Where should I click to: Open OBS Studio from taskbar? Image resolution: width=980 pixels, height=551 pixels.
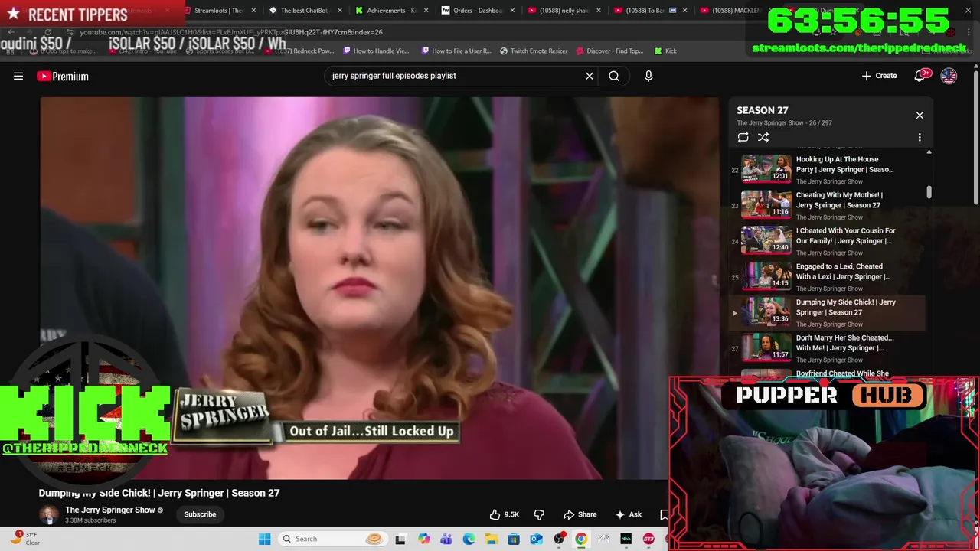(x=559, y=539)
